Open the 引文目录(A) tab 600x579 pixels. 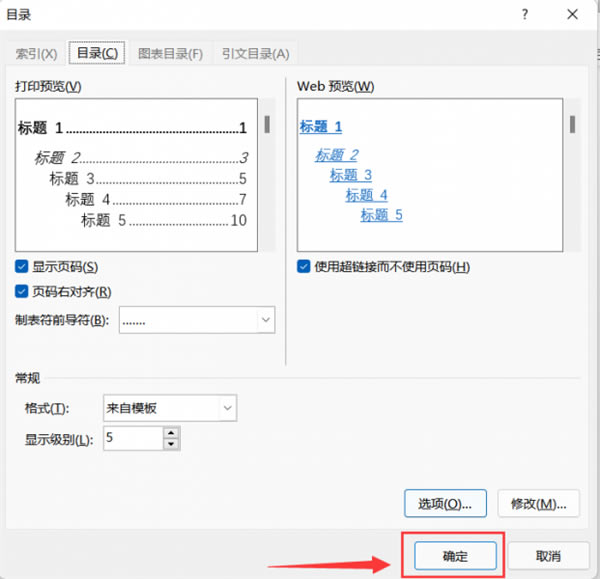(x=256, y=54)
